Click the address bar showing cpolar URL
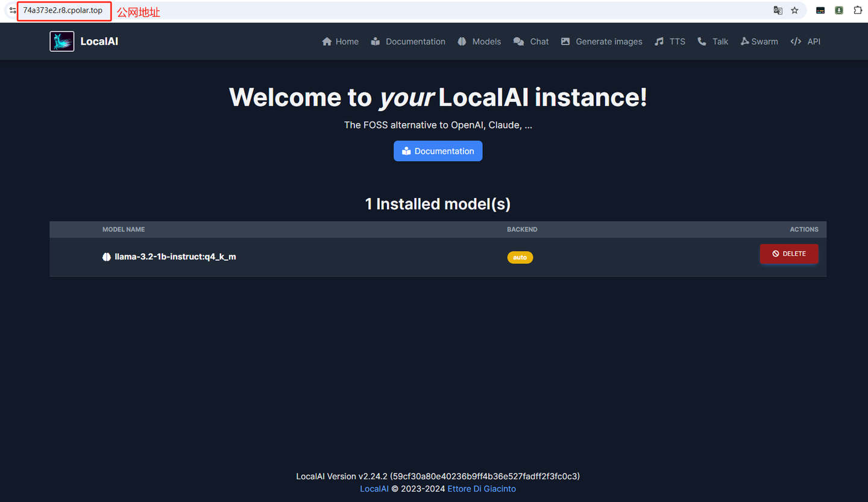This screenshot has height=502, width=868. [63, 10]
